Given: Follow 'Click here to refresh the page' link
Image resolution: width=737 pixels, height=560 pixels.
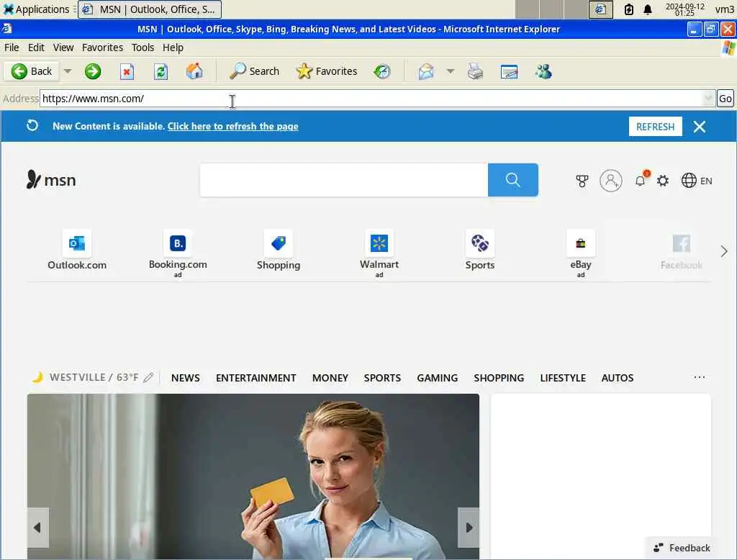Looking at the screenshot, I should click(232, 127).
